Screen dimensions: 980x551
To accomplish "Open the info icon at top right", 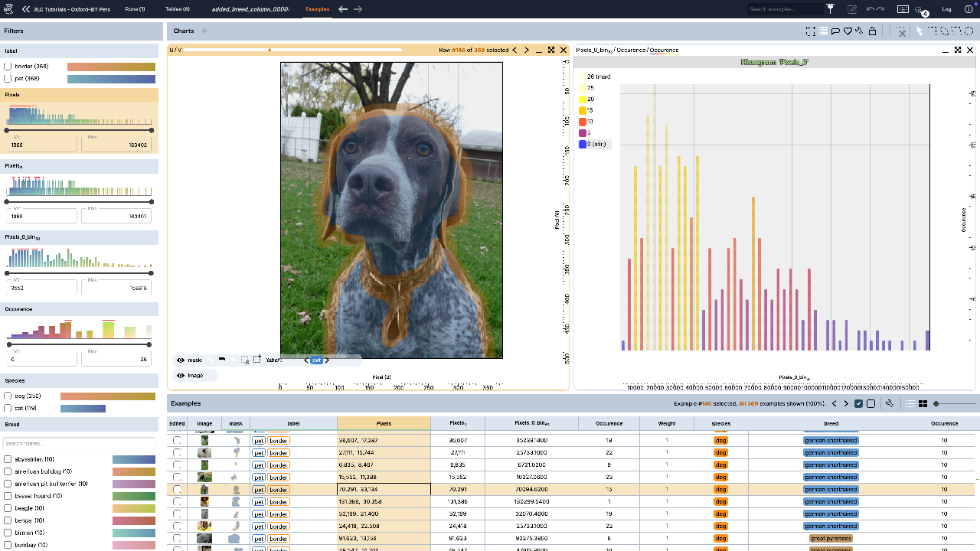I will (969, 9).
